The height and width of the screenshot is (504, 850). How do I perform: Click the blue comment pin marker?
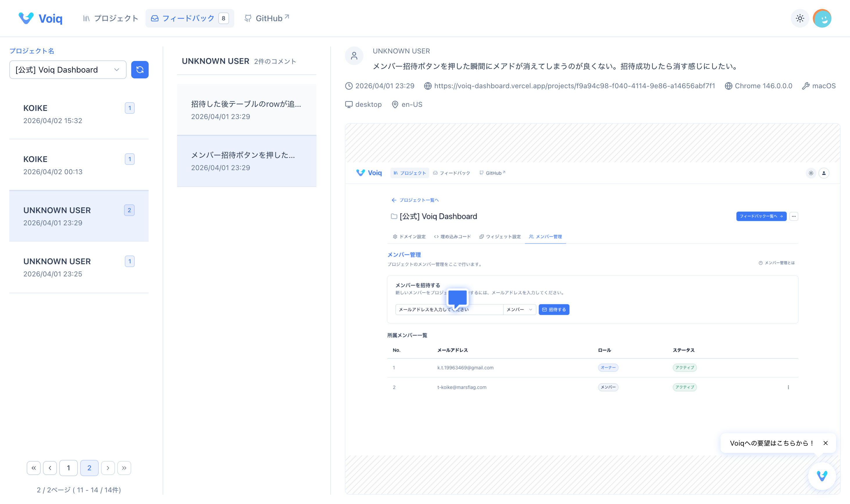[x=457, y=298]
